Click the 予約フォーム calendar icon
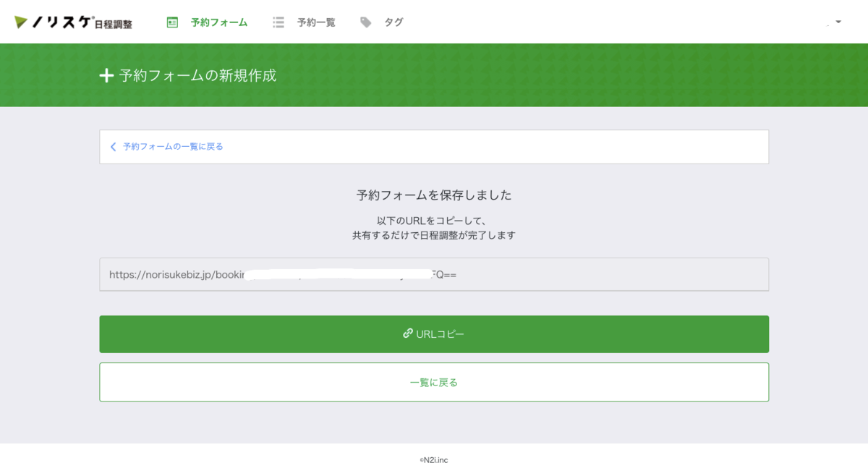Screen dimensions: 868x476 click(172, 22)
